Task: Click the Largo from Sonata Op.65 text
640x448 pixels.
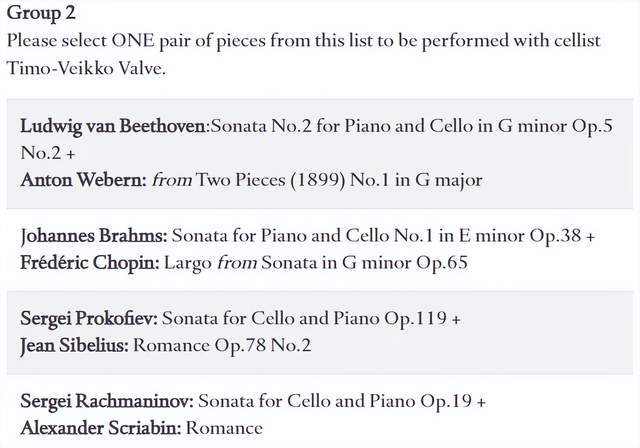Action: tap(316, 263)
